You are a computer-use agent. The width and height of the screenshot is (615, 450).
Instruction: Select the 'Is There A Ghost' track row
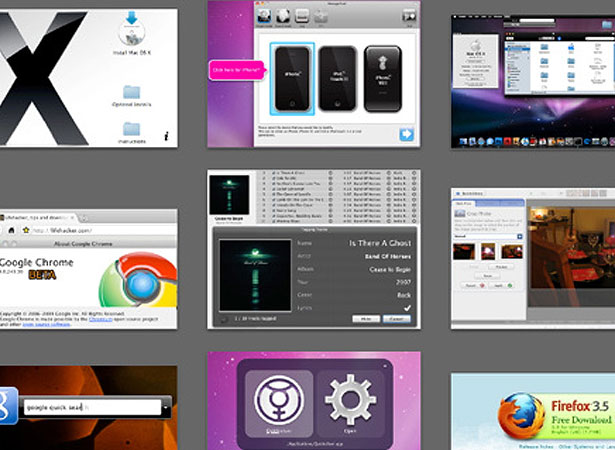point(338,173)
